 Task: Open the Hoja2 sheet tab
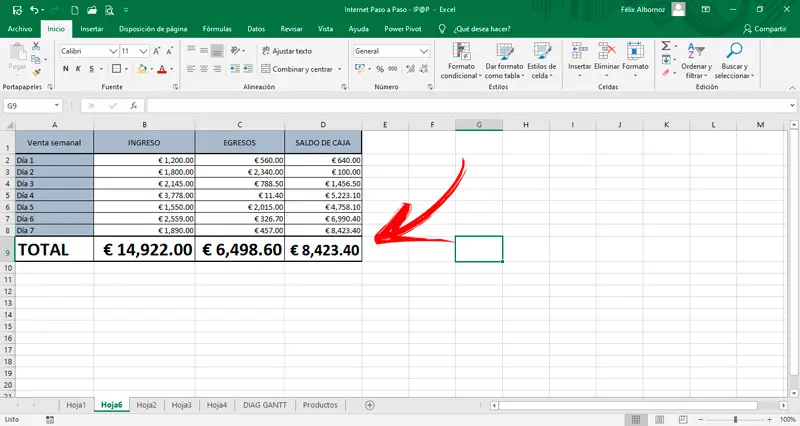[x=146, y=405]
